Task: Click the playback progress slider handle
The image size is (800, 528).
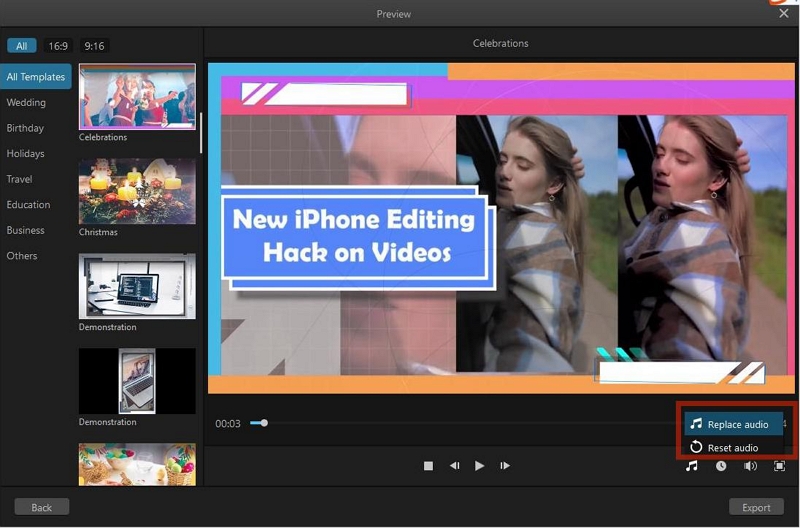Action: [x=264, y=423]
